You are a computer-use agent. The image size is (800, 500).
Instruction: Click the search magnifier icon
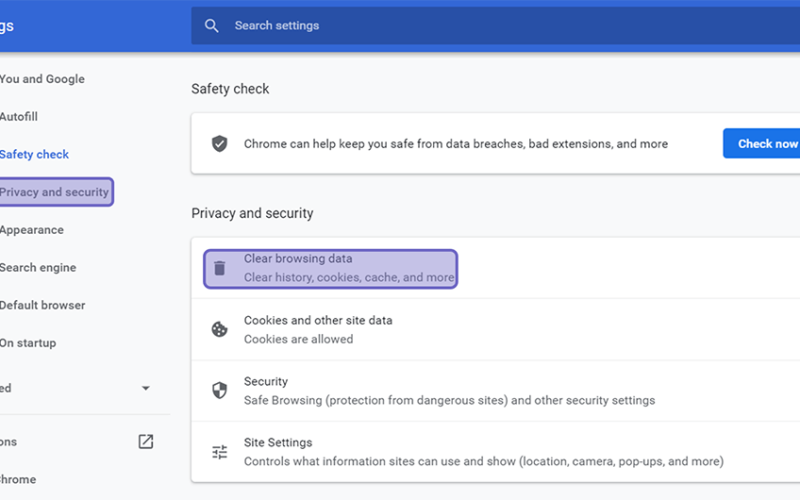pyautogui.click(x=211, y=26)
